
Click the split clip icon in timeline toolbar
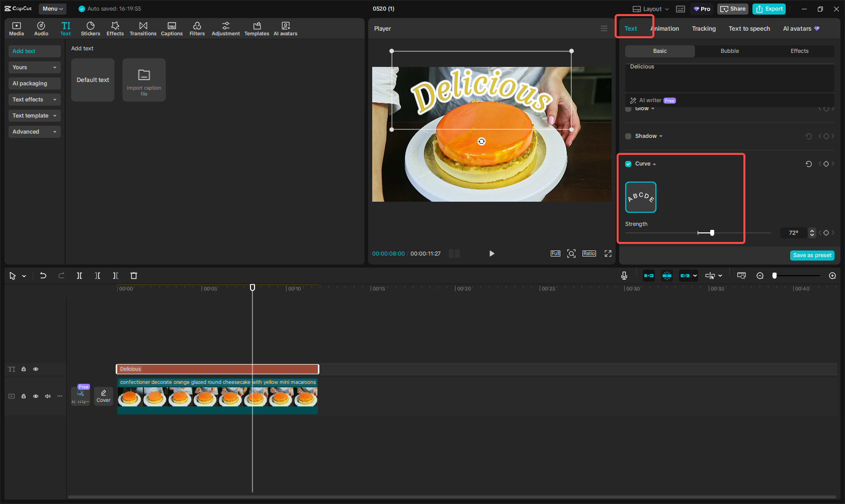tap(79, 276)
